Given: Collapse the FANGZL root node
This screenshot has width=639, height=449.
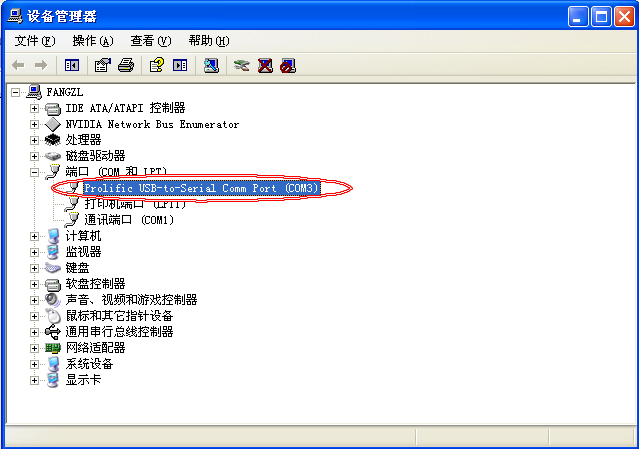Looking at the screenshot, I should [15, 92].
